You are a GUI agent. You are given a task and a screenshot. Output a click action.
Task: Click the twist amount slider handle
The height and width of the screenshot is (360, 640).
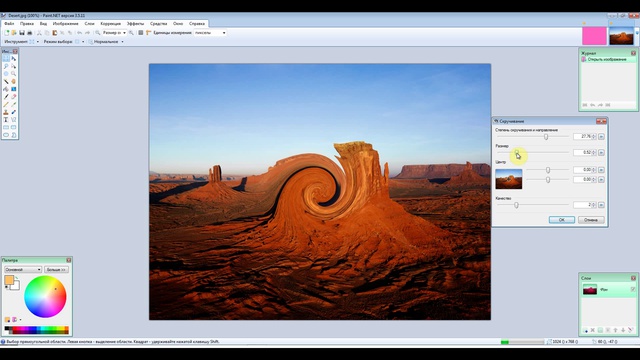[x=546, y=137]
